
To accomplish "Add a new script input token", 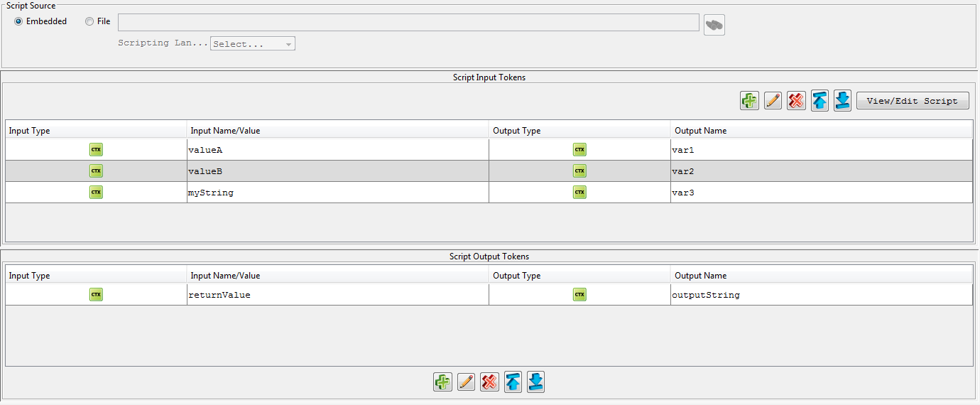I will [749, 101].
